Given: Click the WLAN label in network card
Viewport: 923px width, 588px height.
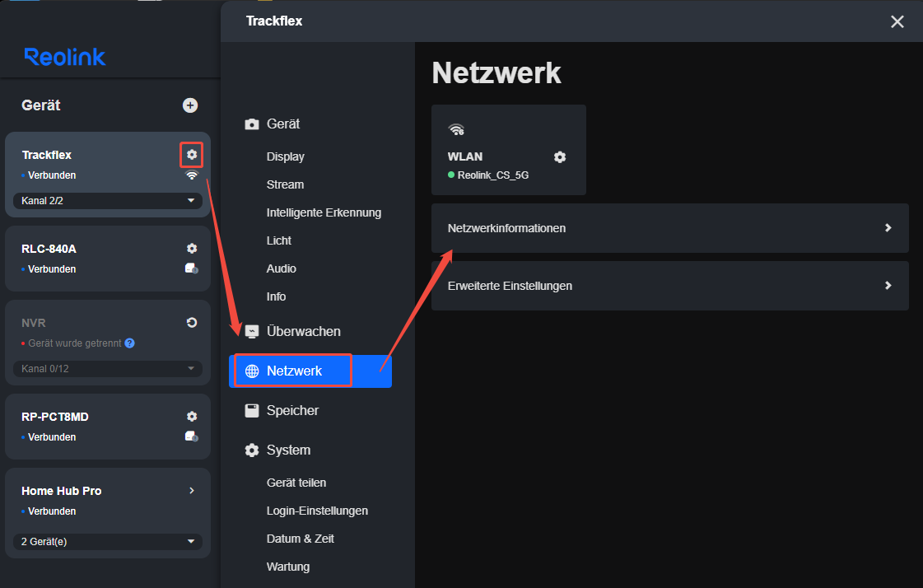Looking at the screenshot, I should [465, 156].
